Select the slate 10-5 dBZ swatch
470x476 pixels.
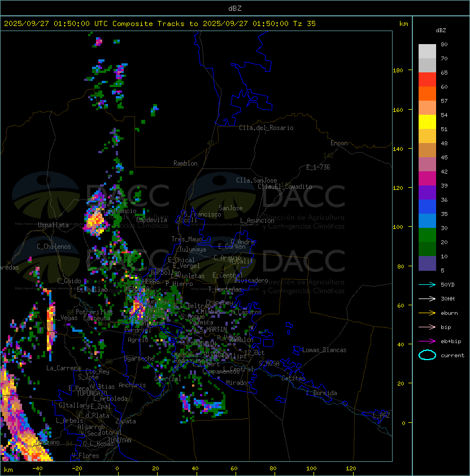point(427,263)
